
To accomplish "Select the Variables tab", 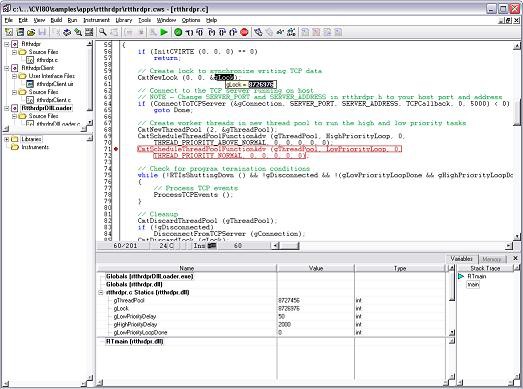I will point(461,259).
